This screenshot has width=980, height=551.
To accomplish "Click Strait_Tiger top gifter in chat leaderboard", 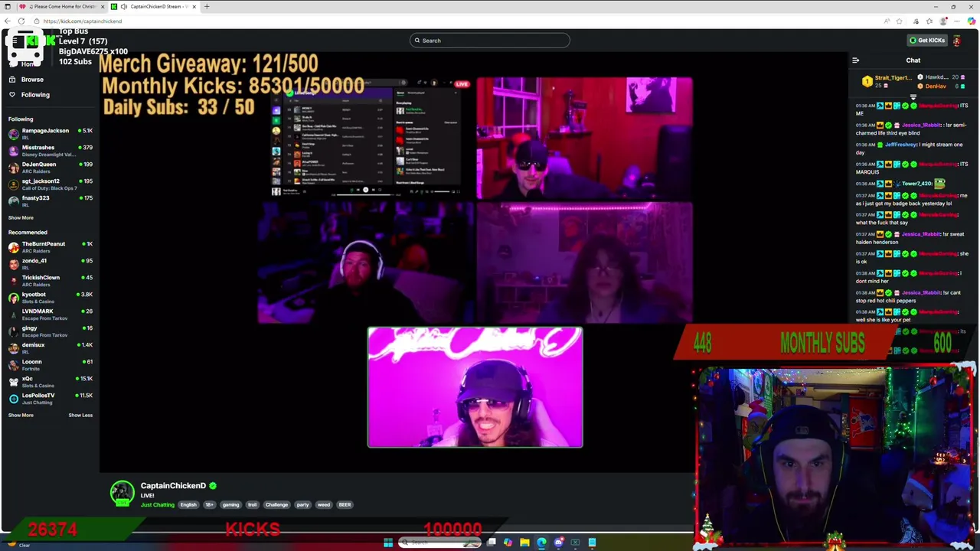I will pyautogui.click(x=887, y=80).
